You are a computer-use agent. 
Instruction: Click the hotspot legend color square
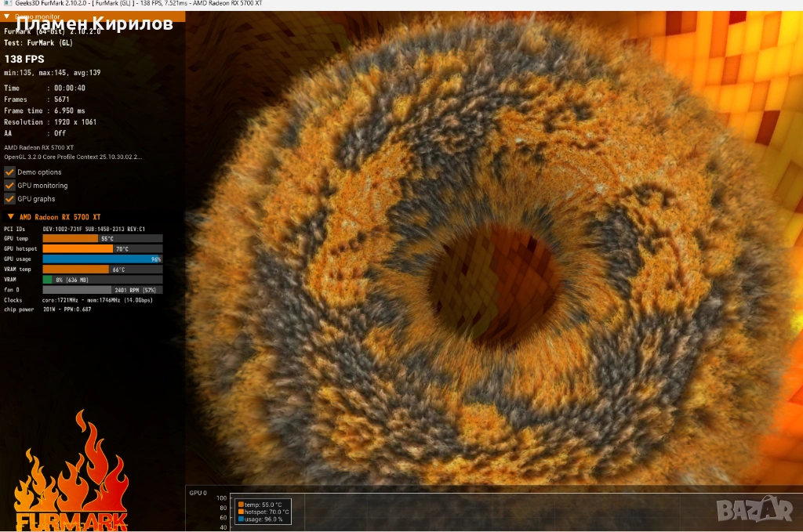click(240, 512)
